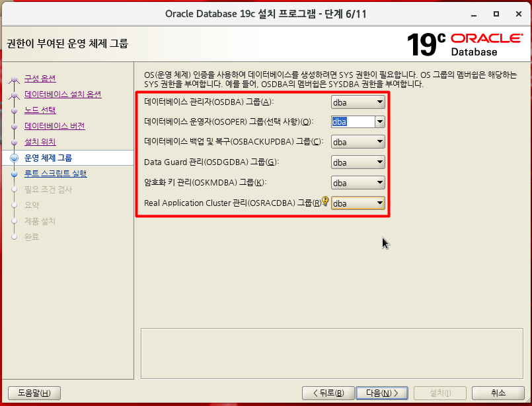
Task: Click the 뒤로(B) back button
Action: pyautogui.click(x=328, y=393)
